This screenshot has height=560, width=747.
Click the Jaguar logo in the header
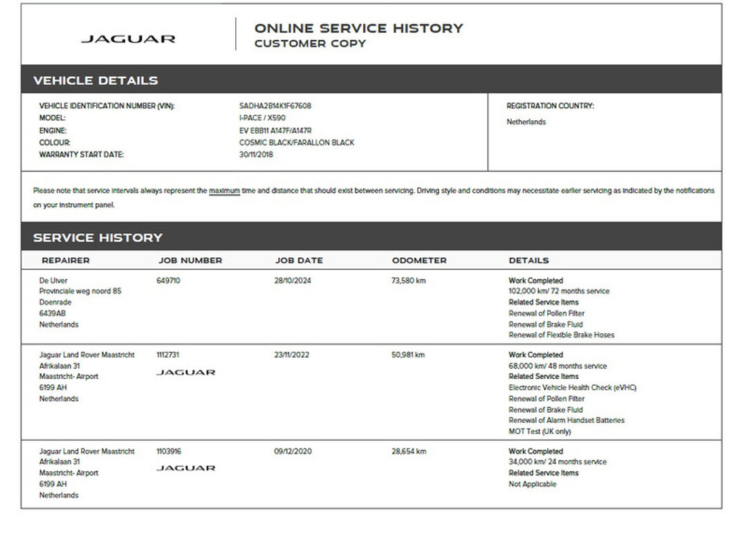(x=128, y=39)
